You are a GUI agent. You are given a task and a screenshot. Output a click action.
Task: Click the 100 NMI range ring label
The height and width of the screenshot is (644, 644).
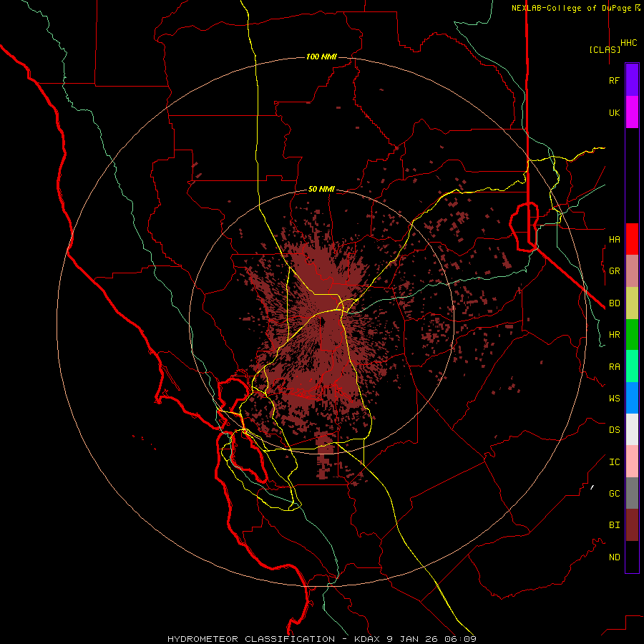[321, 57]
